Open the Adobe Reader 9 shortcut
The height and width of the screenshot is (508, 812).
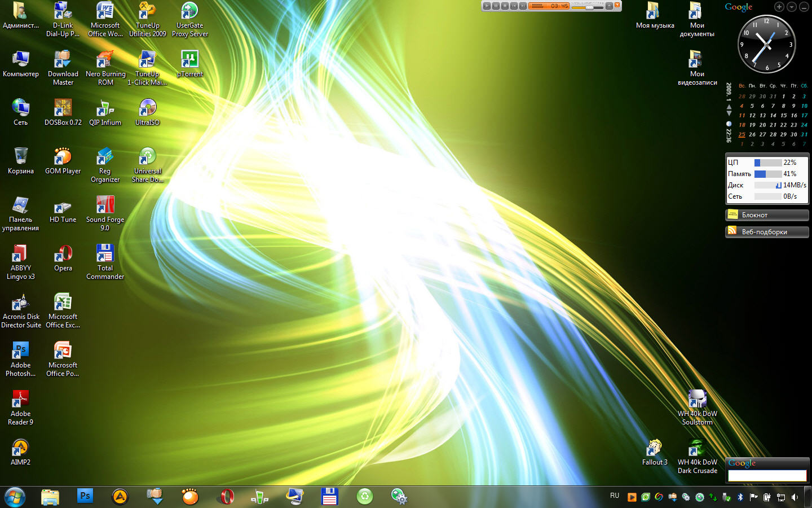coord(20,408)
